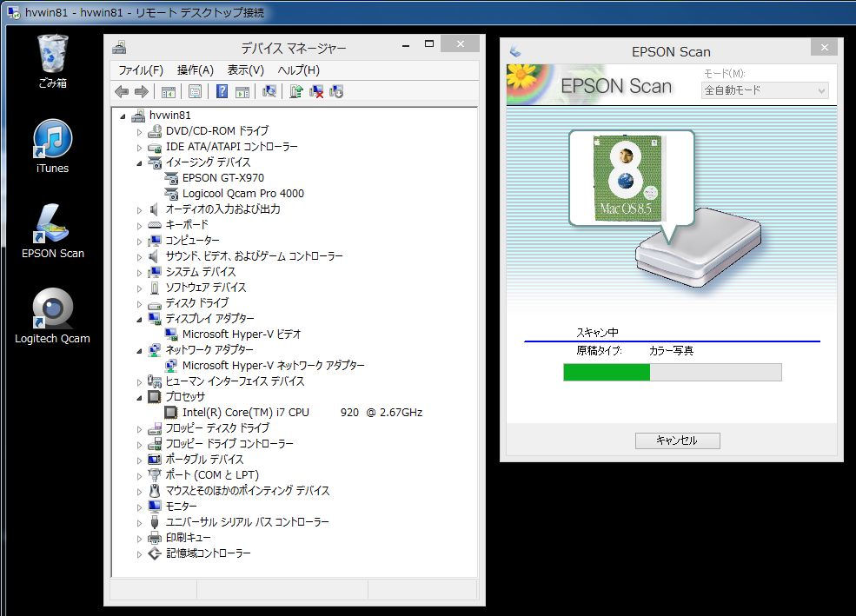Open the 表示(V) menu

(246, 70)
